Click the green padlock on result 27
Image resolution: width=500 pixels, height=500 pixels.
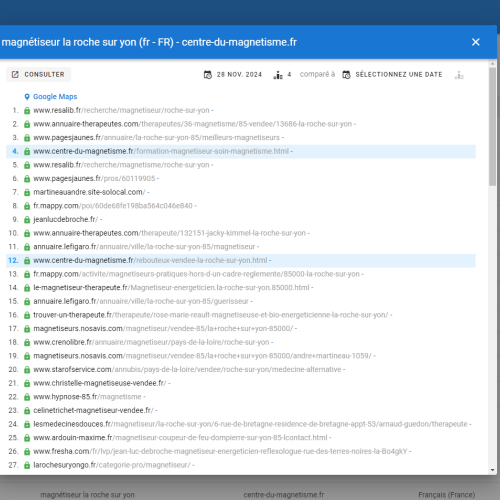27,466
